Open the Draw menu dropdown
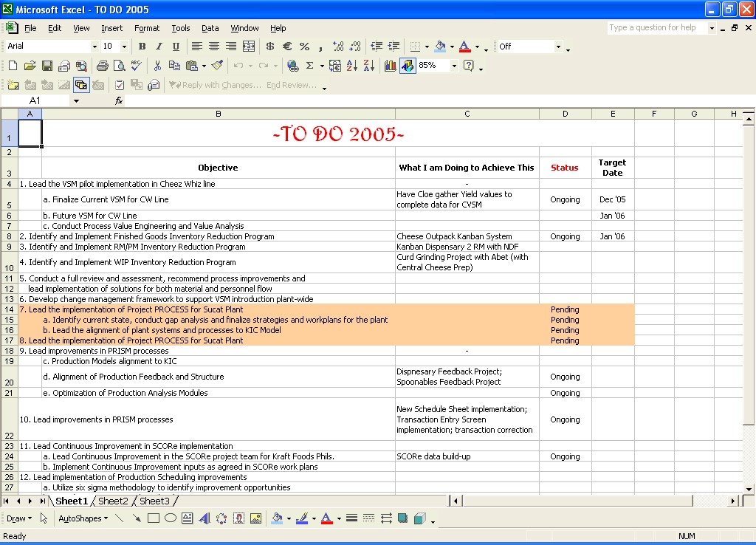 pyautogui.click(x=18, y=518)
